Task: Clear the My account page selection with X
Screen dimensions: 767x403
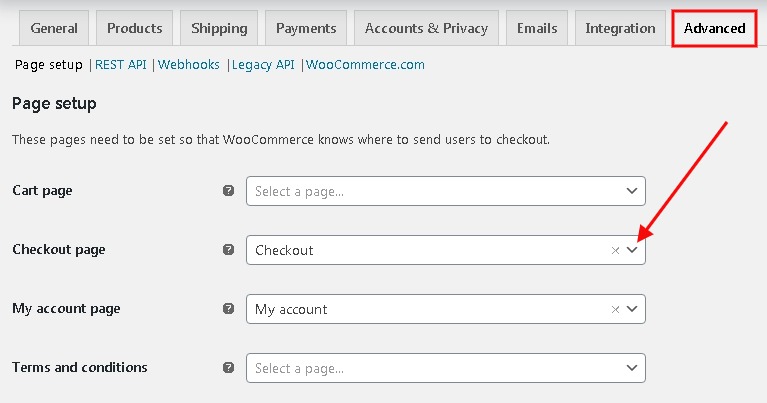Action: (615, 309)
